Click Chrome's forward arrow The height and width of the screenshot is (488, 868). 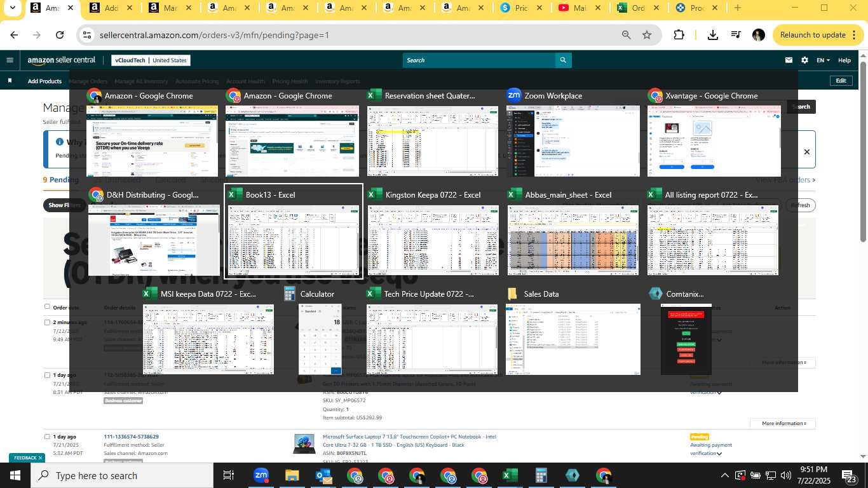click(x=37, y=35)
